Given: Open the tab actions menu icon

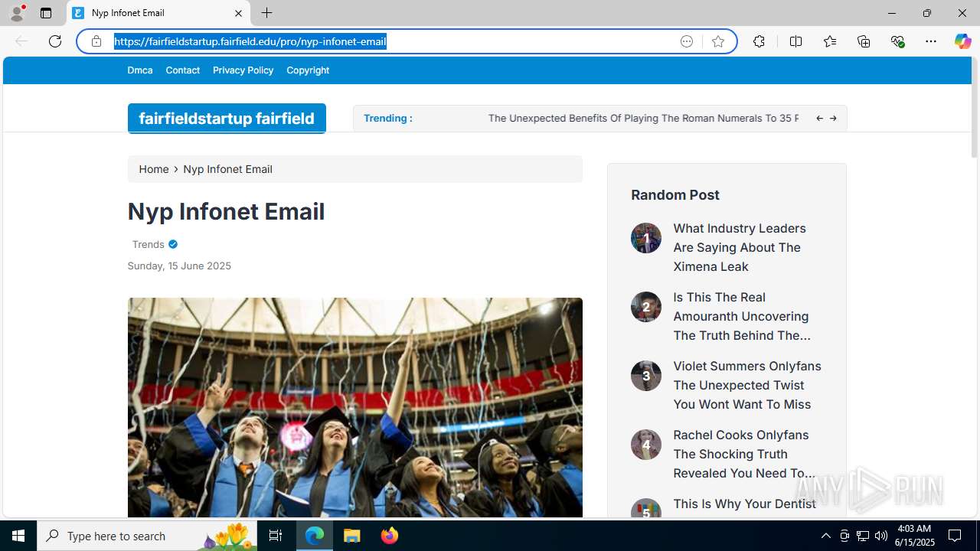Looking at the screenshot, I should coord(46,13).
